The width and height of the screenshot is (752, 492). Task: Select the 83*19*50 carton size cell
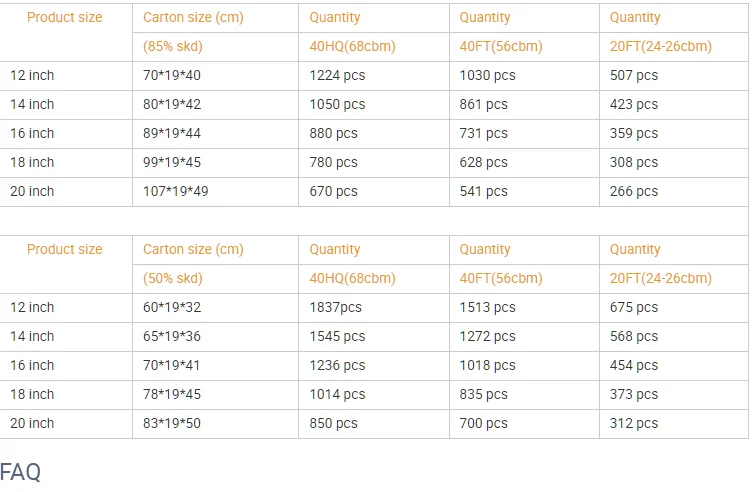pos(172,423)
